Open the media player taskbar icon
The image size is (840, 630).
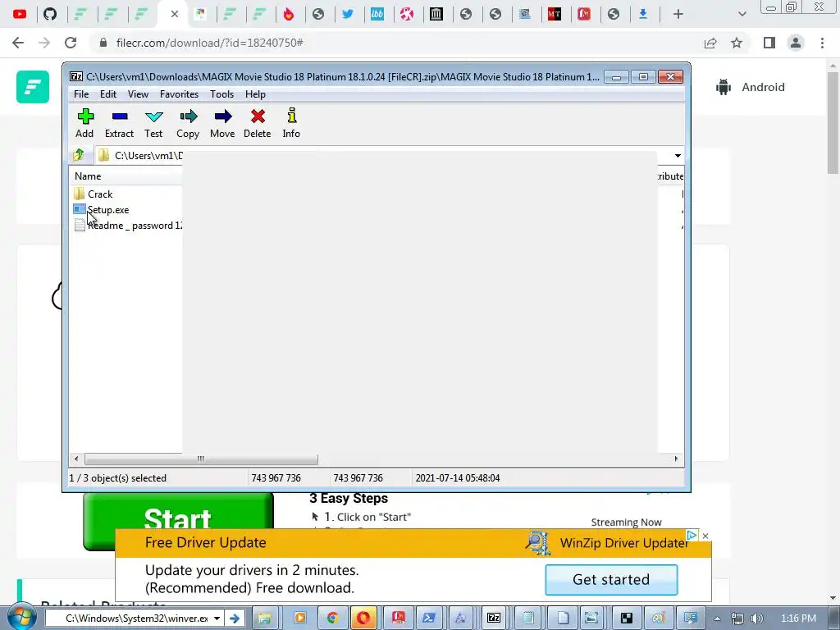coord(300,619)
